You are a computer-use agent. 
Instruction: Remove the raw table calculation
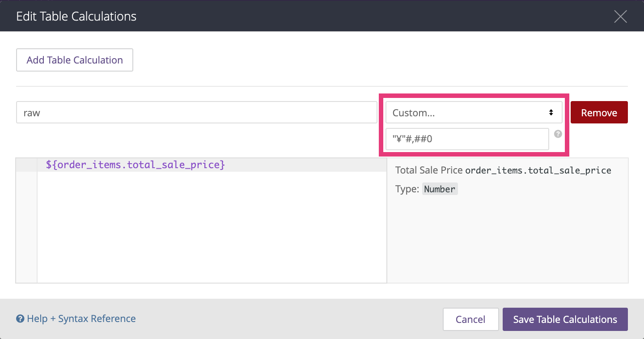pos(599,112)
